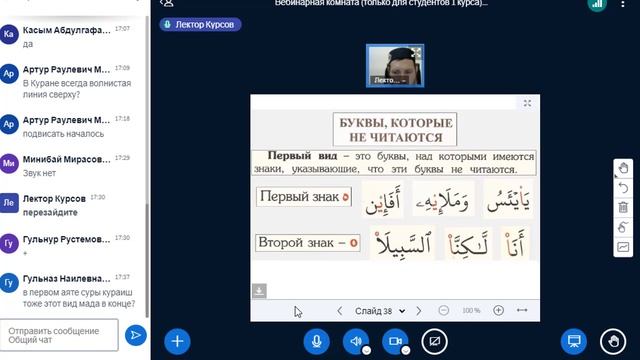Toggle palm rejection tool
The image size is (640, 360).
[623, 227]
